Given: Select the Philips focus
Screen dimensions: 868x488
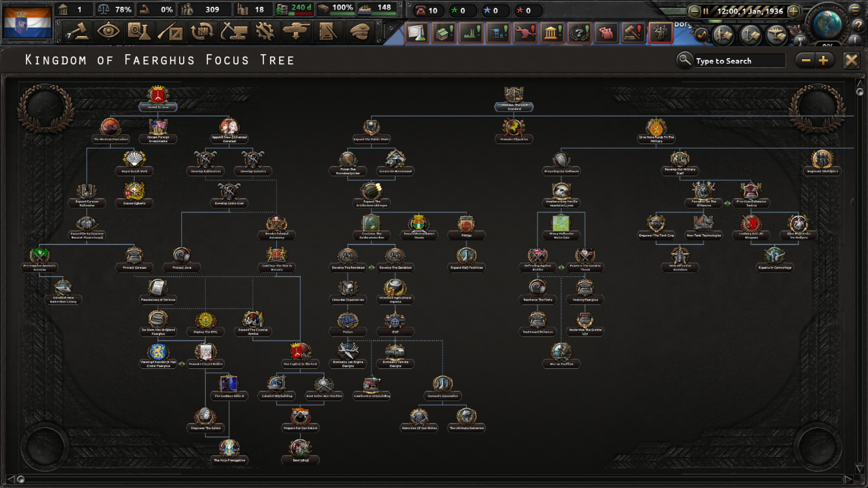Looking at the screenshot, I should pyautogui.click(x=466, y=227).
